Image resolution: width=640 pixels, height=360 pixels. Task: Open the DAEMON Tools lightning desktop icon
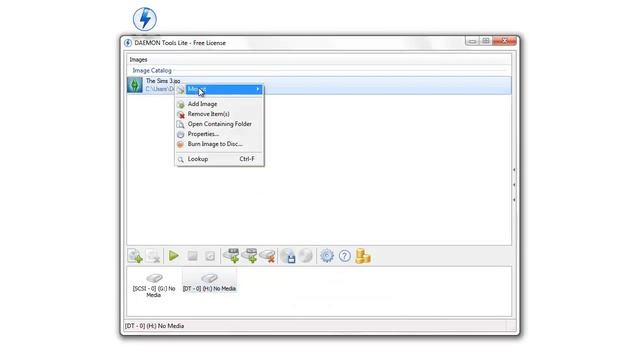click(x=144, y=19)
